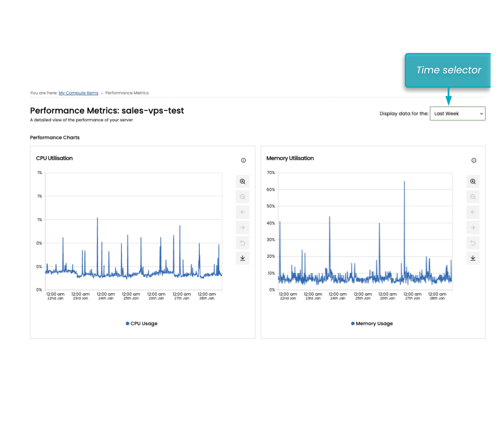503x448 pixels.
Task: Open info icon for CPU Utilisation
Action: 243,160
